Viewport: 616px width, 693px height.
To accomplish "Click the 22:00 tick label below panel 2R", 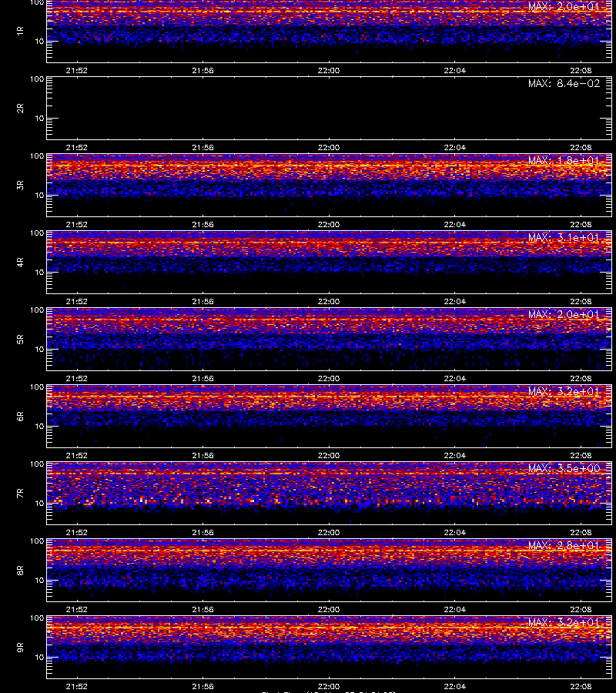I will click(x=329, y=147).
